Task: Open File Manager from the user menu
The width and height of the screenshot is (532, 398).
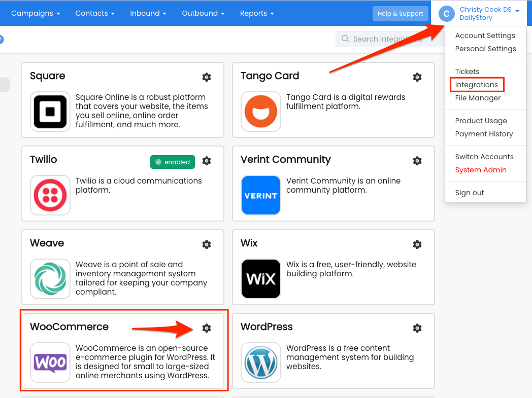Action: click(478, 98)
